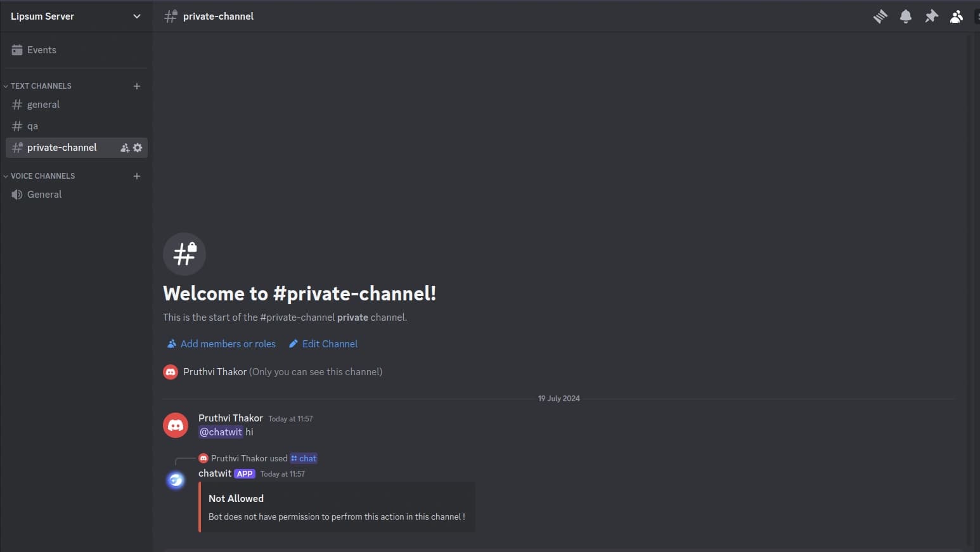Click the Not Allowed embed title
This screenshot has width=980, height=552.
pyautogui.click(x=236, y=499)
